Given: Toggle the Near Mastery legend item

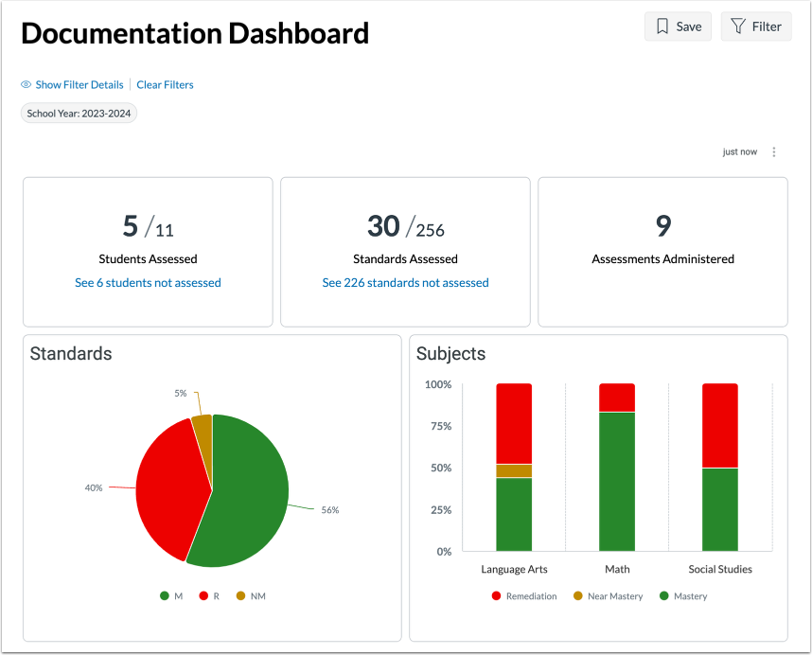Looking at the screenshot, I should pos(608,596).
